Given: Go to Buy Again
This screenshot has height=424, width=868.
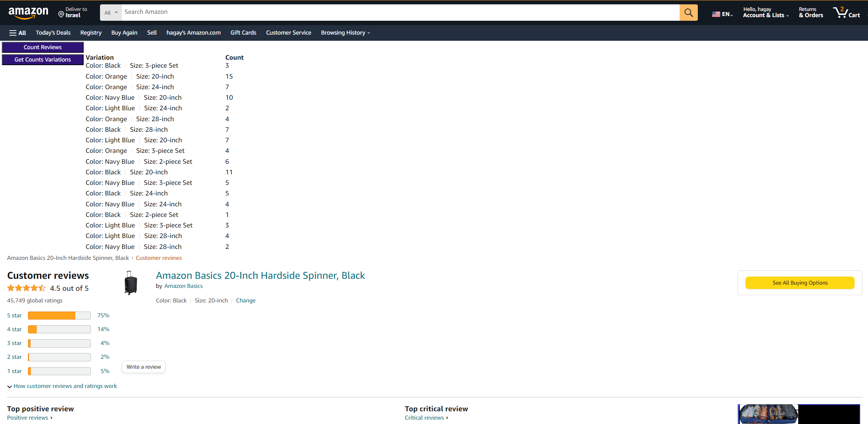Looking at the screenshot, I should [124, 33].
